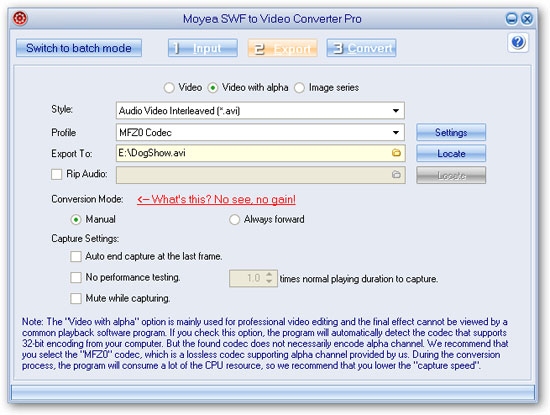The height and width of the screenshot is (415, 550).
Task: Close the converter window
Action: [527, 19]
